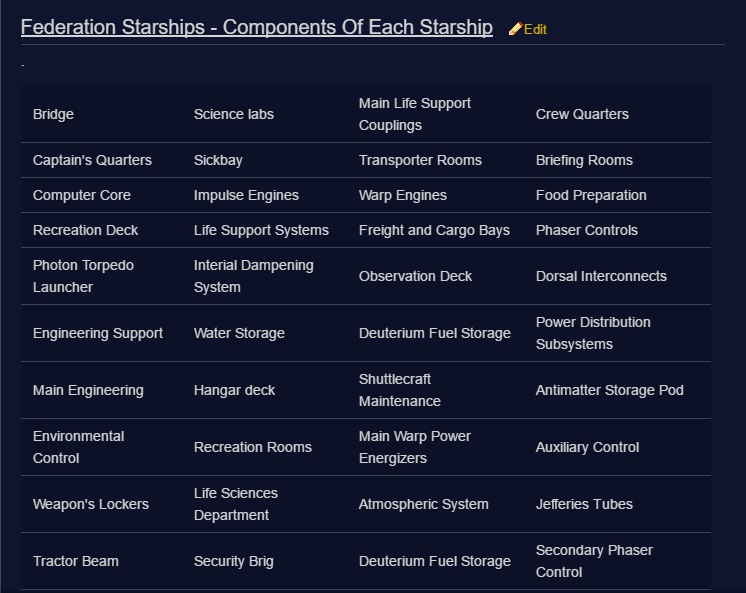Viewport: 746px width, 593px height.
Task: Click the Edit link text
Action: (x=536, y=29)
